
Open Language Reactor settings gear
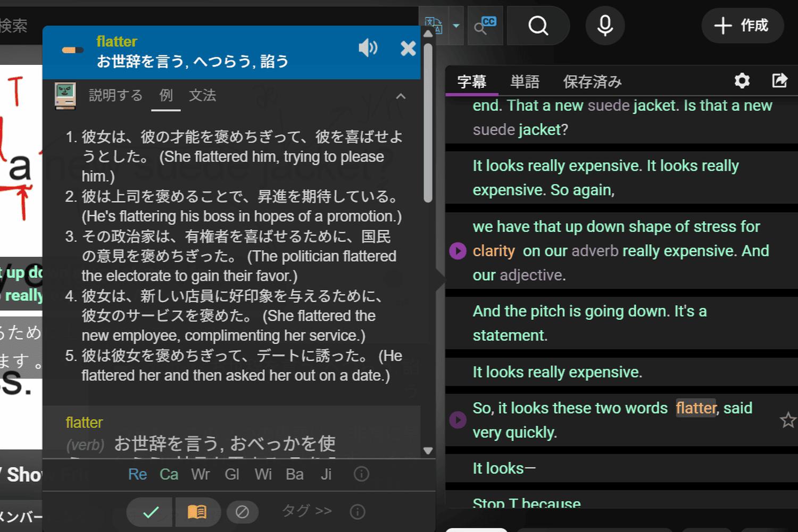(x=742, y=81)
